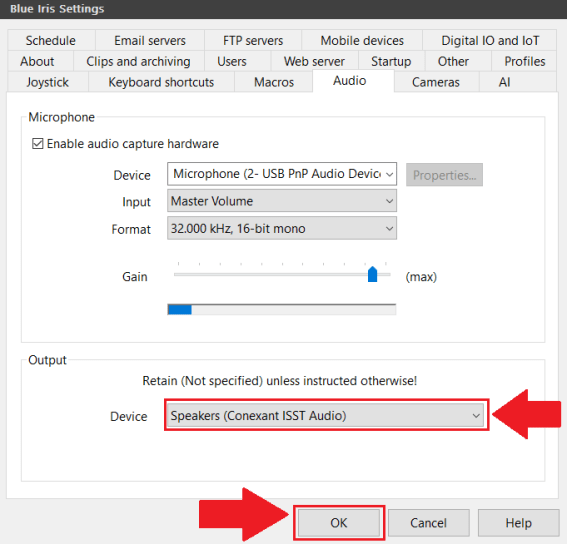The image size is (567, 544).
Task: Switch to Email servers tab
Action: click(x=150, y=40)
